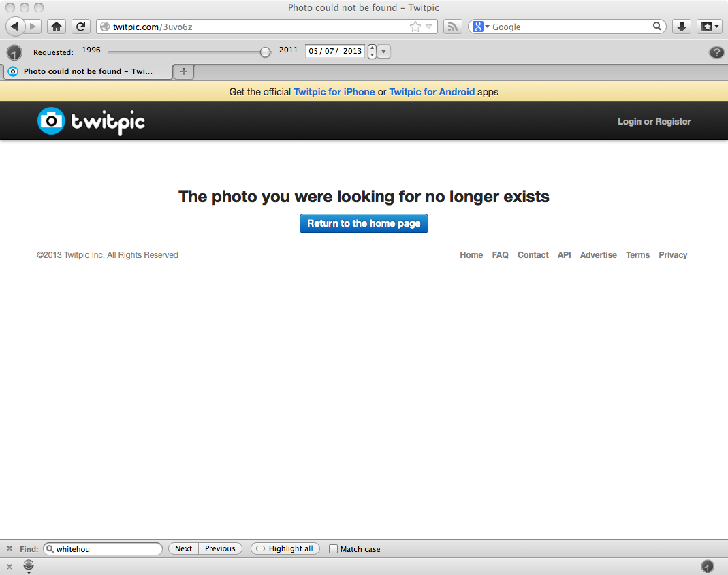Viewport: 728px width, 575px height.
Task: Open the browser home page icon
Action: pyautogui.click(x=56, y=27)
